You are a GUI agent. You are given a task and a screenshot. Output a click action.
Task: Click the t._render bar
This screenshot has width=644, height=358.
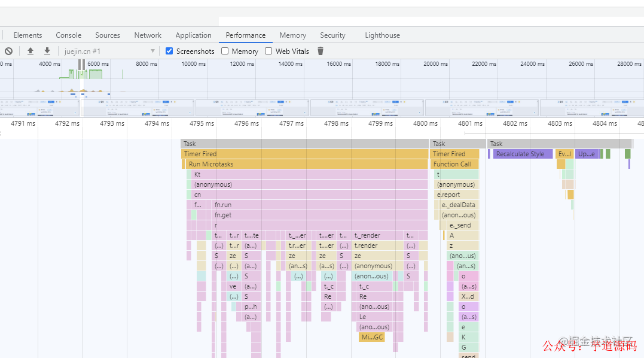(377, 235)
